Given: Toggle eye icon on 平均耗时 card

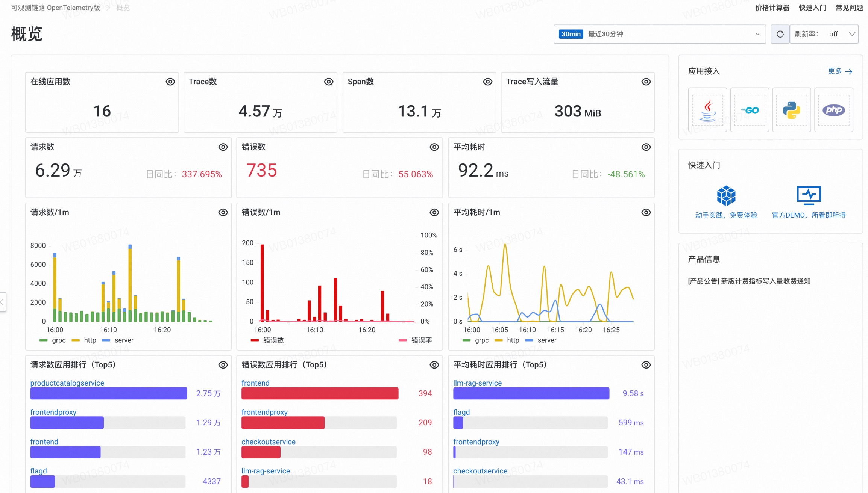Looking at the screenshot, I should pos(646,147).
